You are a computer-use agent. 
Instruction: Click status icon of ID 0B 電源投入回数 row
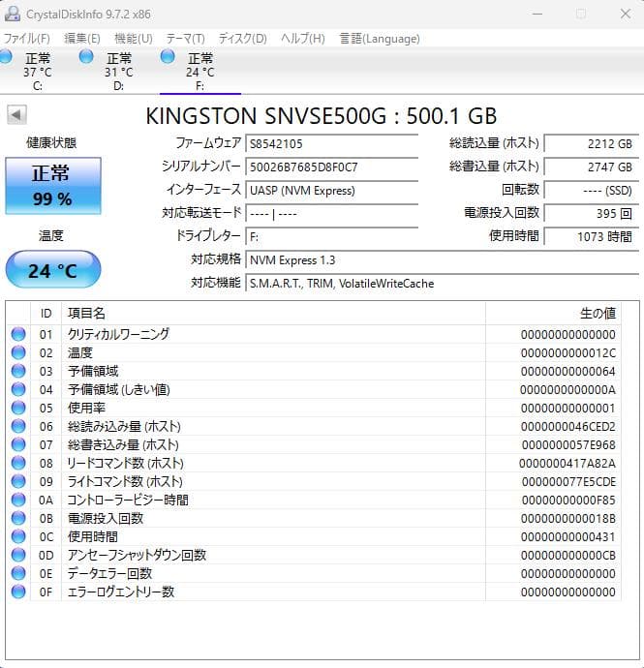(x=18, y=518)
